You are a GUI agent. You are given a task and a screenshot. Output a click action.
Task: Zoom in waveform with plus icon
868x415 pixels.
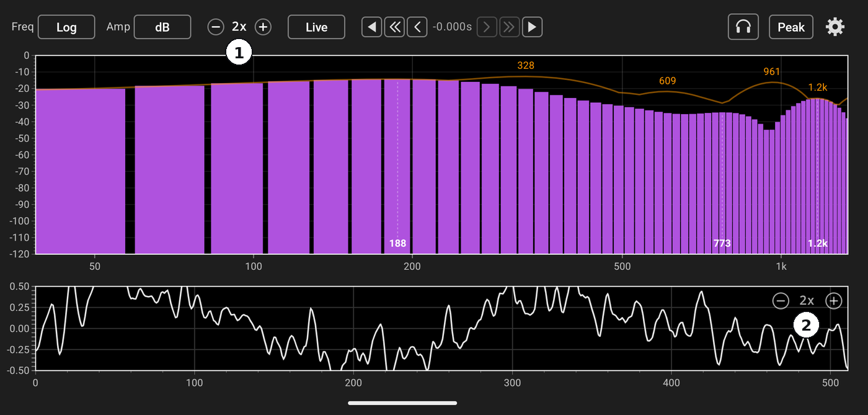click(x=834, y=301)
